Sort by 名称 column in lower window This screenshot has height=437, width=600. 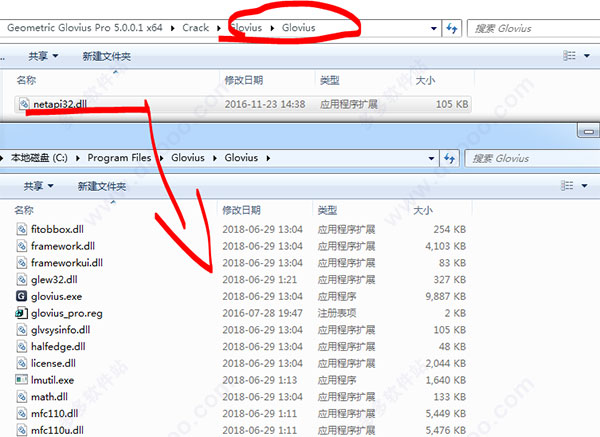click(x=24, y=210)
